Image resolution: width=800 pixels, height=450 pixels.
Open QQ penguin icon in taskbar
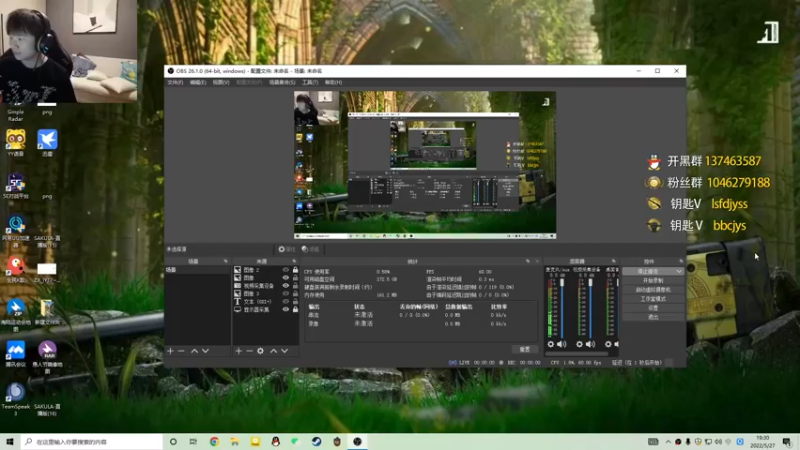(276, 441)
